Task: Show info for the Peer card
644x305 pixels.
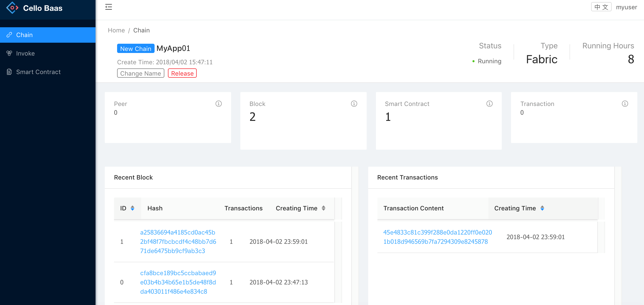Action: click(219, 104)
